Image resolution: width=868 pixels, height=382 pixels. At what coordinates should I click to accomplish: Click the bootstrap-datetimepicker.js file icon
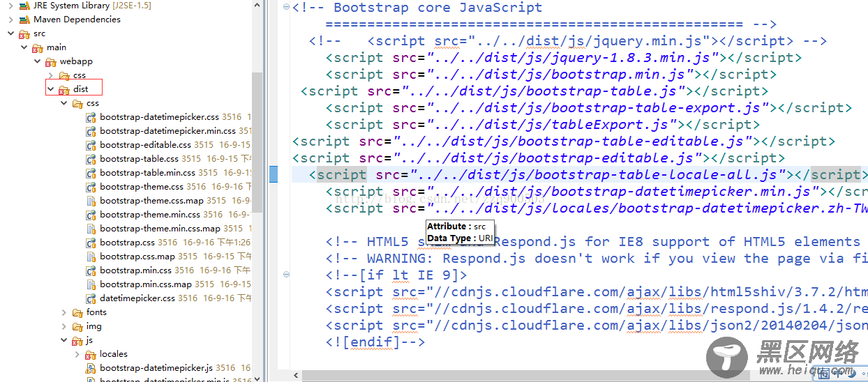click(x=91, y=368)
